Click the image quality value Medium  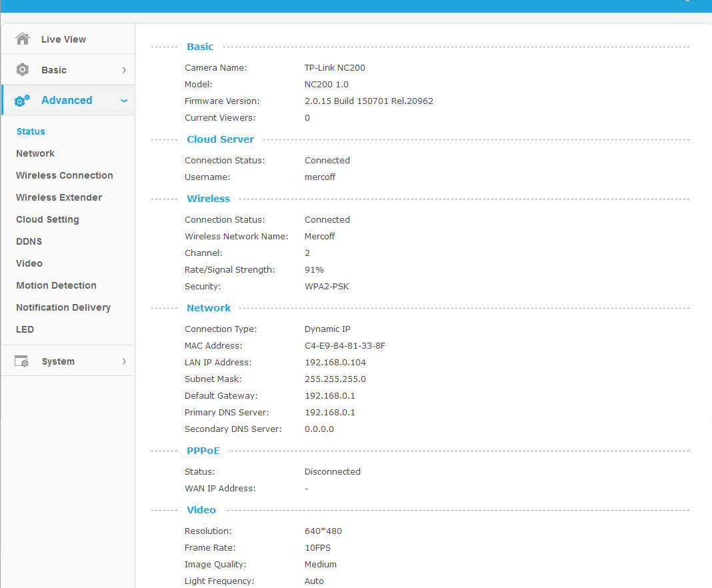[x=321, y=565]
